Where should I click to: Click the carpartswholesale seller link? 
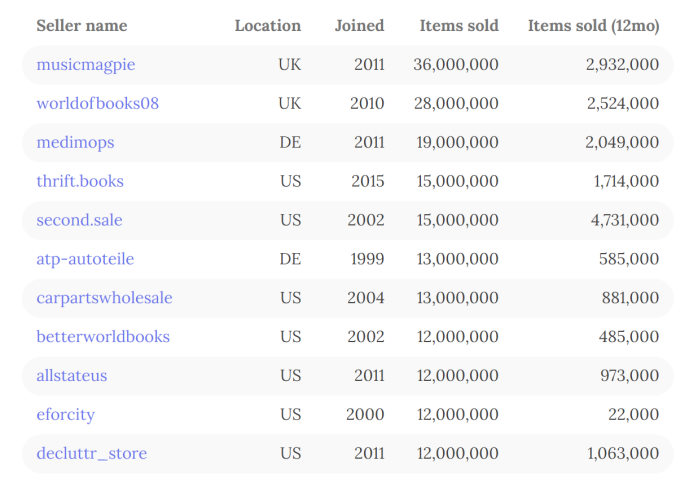coord(104,298)
